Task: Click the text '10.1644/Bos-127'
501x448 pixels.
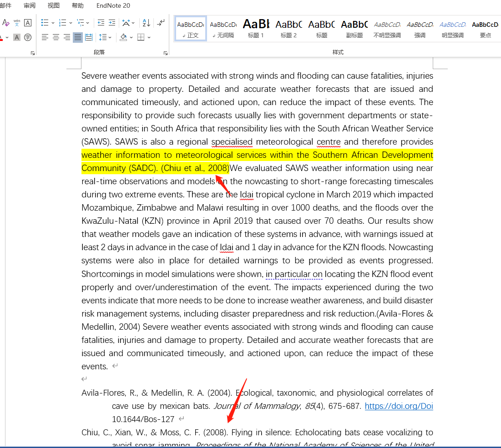Action: [143, 419]
